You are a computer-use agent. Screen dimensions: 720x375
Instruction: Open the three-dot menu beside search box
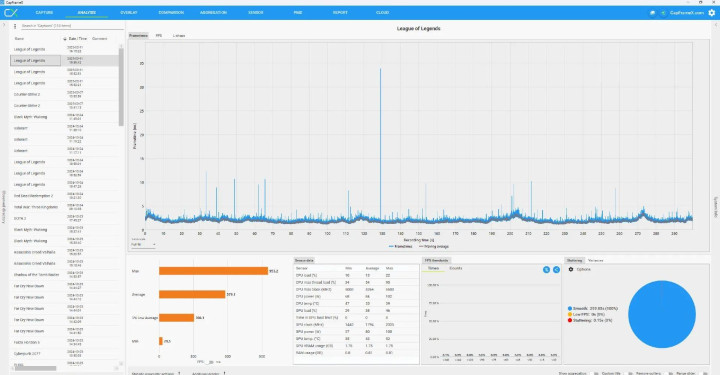pyautogui.click(x=15, y=26)
